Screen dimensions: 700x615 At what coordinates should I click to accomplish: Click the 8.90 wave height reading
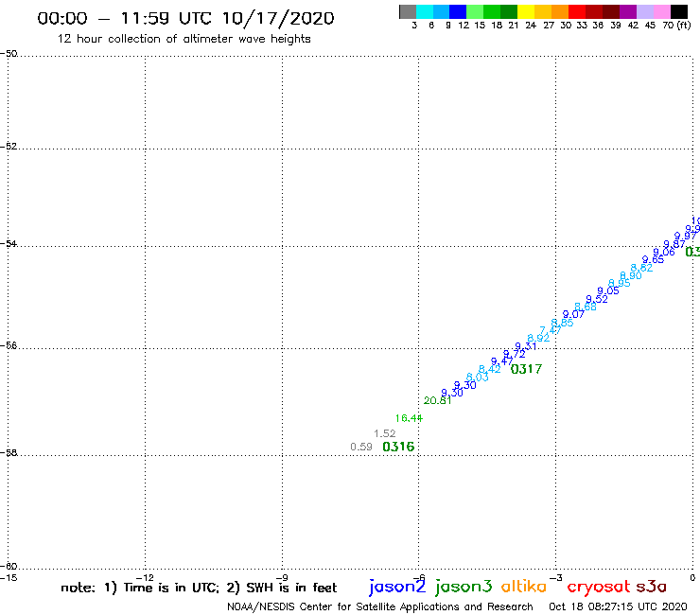[631, 275]
